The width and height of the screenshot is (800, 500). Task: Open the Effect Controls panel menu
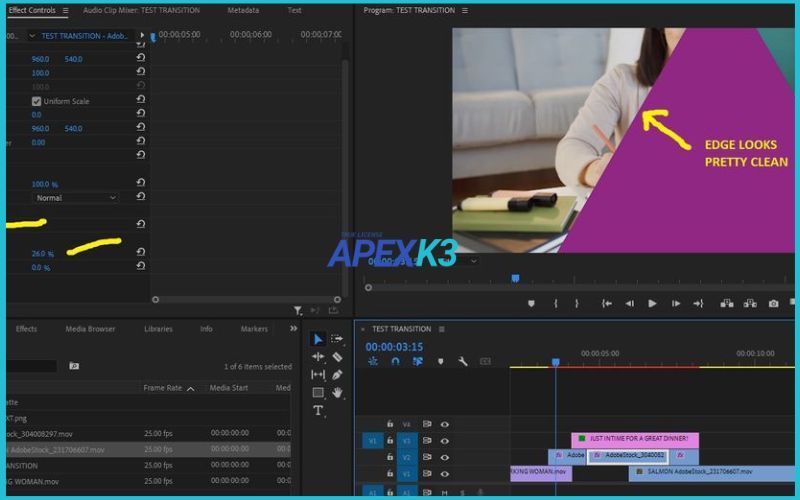pyautogui.click(x=65, y=11)
